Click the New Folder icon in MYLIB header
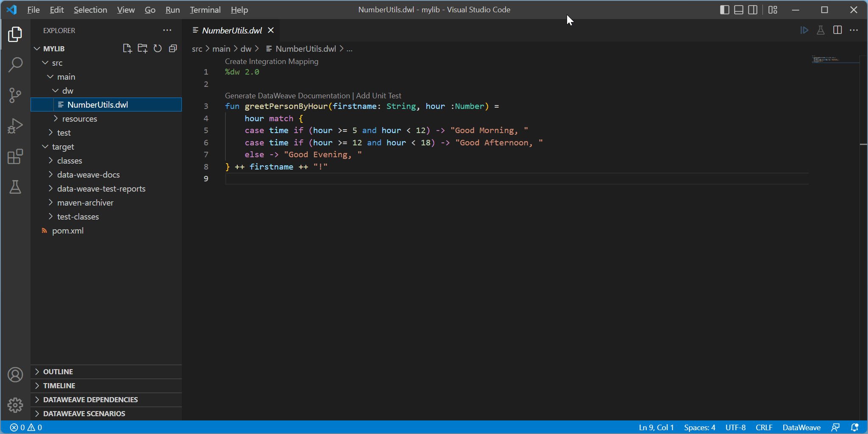Screen dimensions: 868x434 coord(142,48)
